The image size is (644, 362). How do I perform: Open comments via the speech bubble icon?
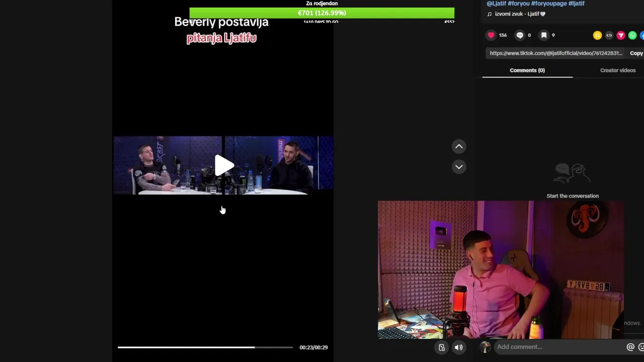pos(520,35)
